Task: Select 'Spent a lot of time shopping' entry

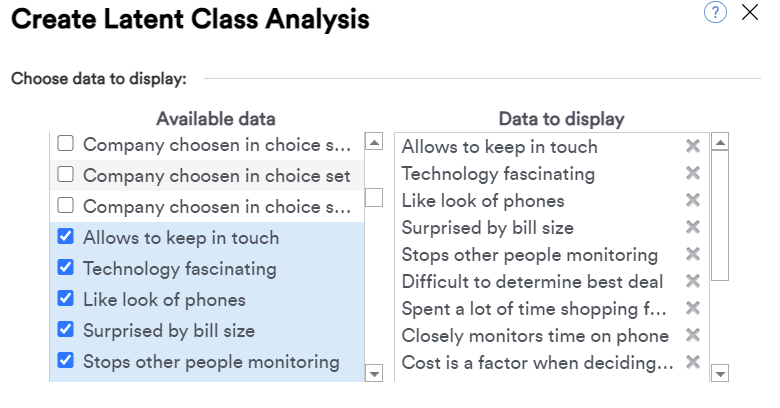Action: click(x=533, y=308)
